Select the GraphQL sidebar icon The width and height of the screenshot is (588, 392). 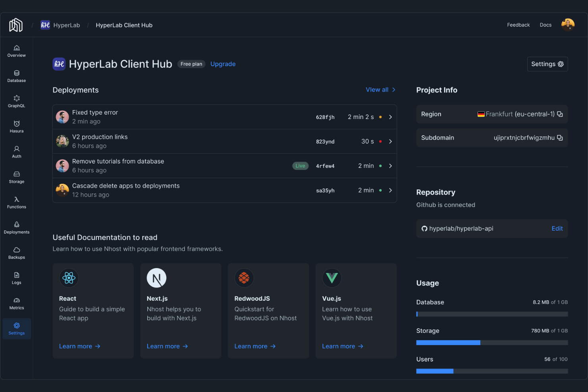16,101
